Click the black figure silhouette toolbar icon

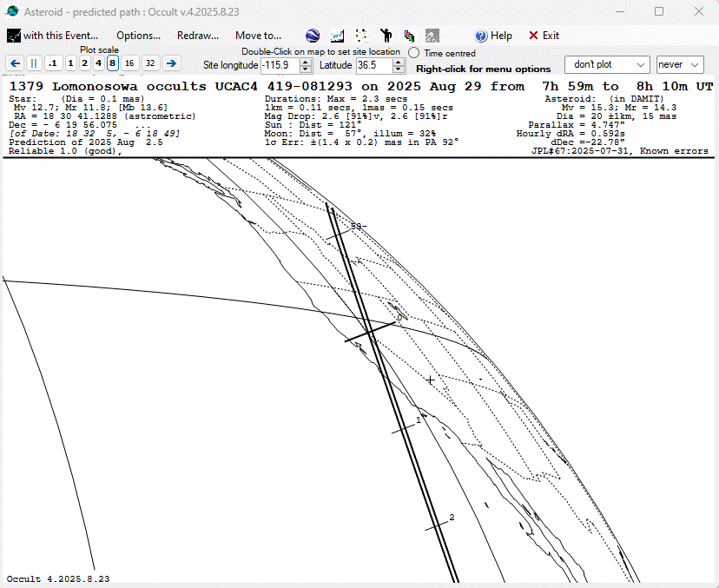click(x=386, y=36)
